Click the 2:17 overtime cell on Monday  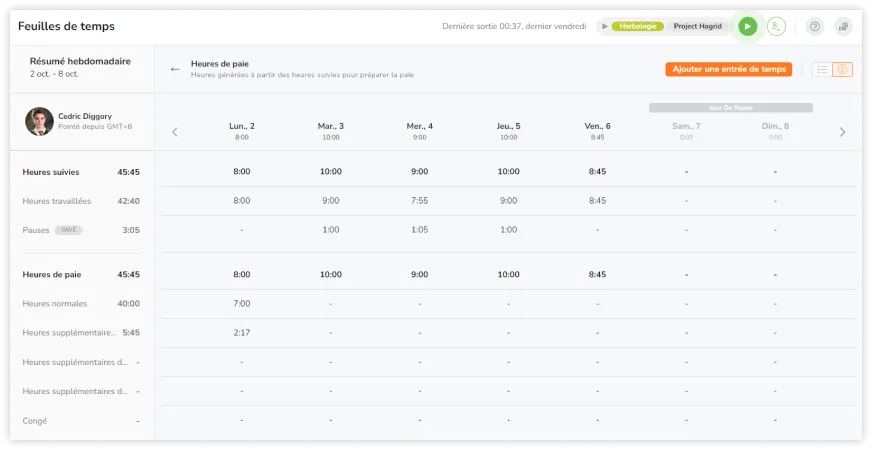[x=242, y=333]
